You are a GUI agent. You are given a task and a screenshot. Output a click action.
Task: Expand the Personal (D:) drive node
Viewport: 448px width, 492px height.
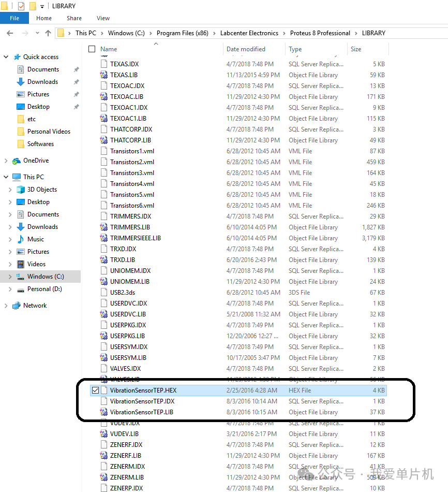coord(10,289)
